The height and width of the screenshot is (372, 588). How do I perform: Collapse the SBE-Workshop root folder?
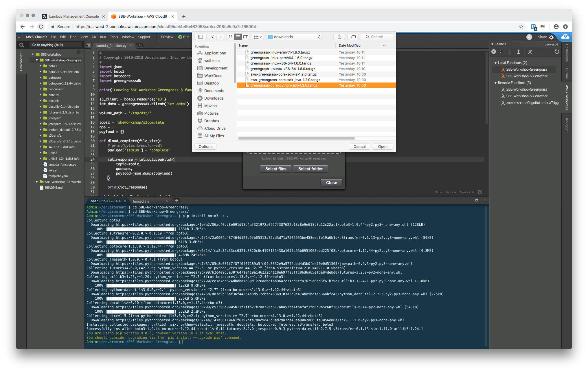33,54
